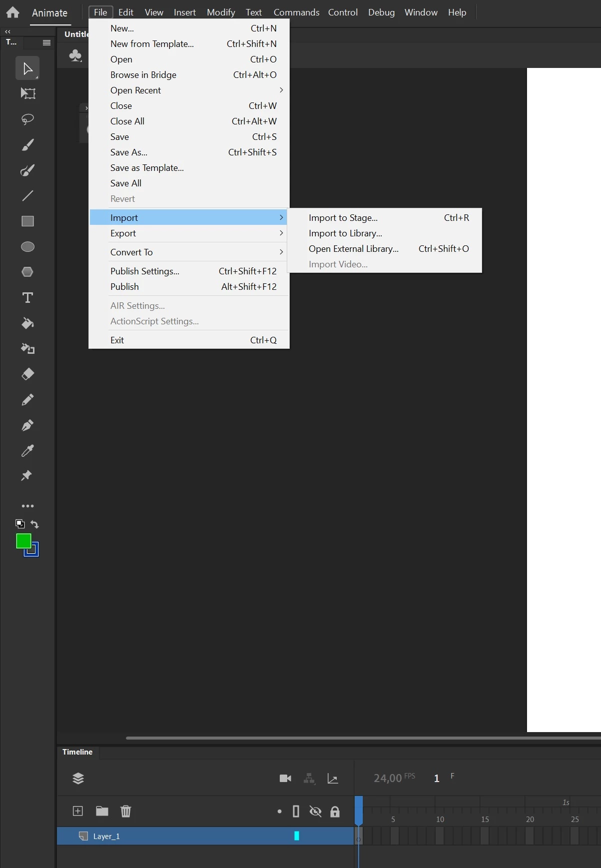Image resolution: width=601 pixels, height=868 pixels.
Task: Toggle highlight layers dot
Action: click(x=279, y=812)
